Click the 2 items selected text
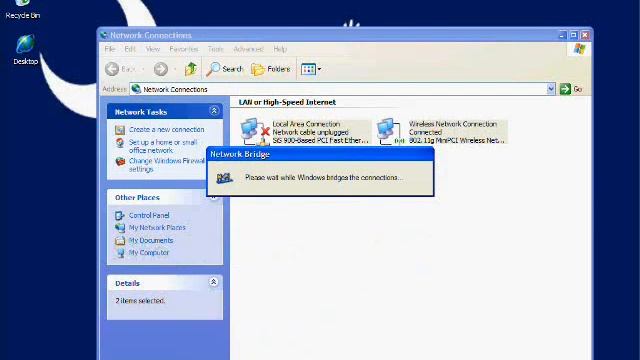Screen dimensions: 640x360 click(140, 301)
